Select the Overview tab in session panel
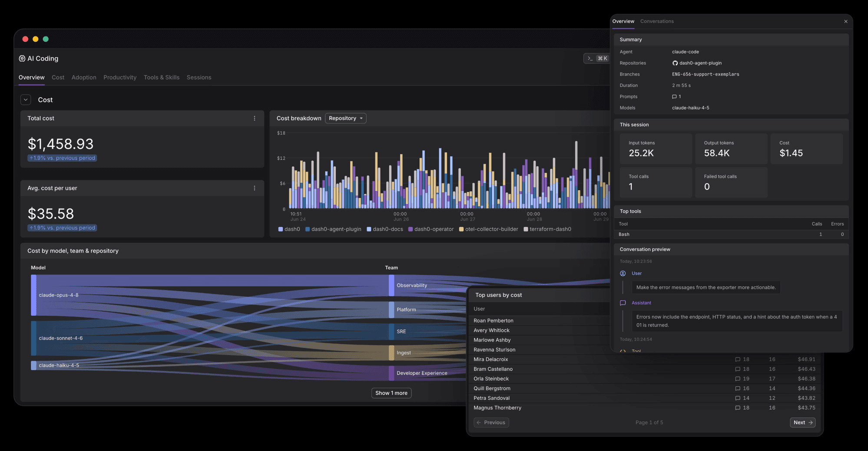The image size is (868, 451). (x=623, y=21)
